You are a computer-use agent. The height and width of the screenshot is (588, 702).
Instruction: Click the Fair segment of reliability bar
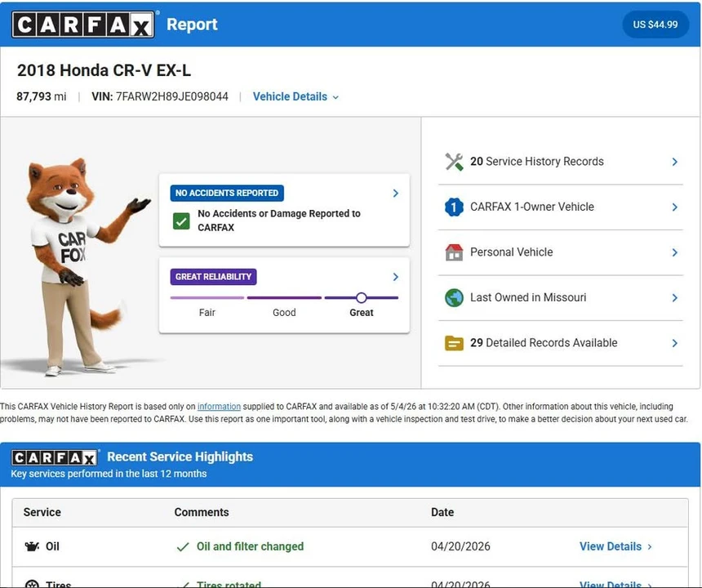(x=207, y=298)
